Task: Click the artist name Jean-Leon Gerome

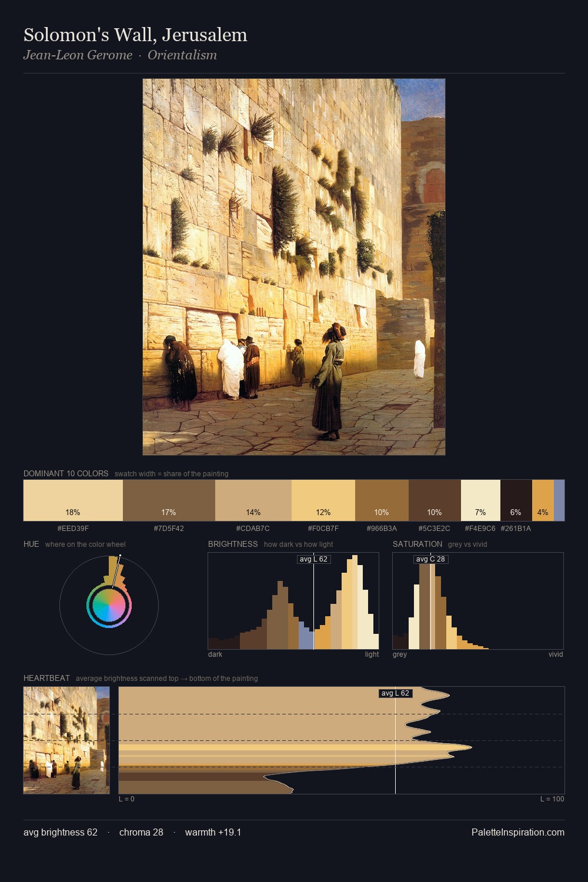Action: [78, 55]
